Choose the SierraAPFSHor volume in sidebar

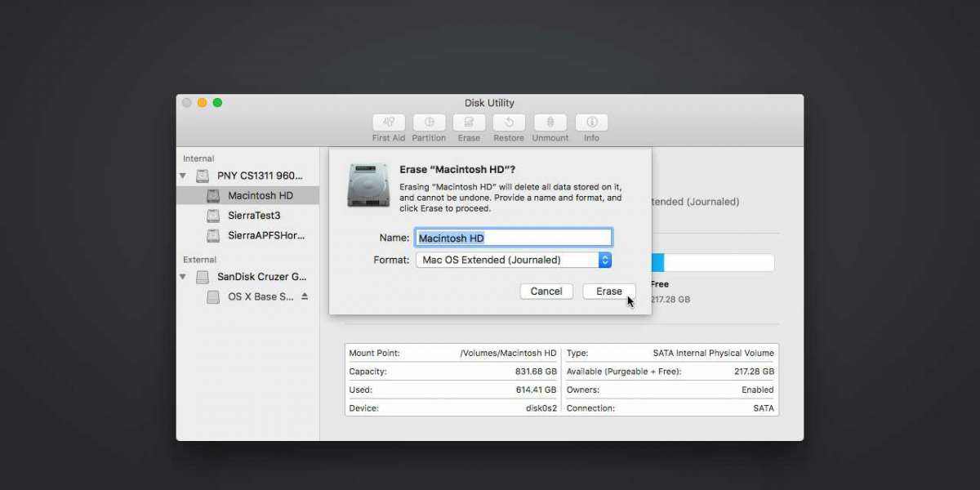[265, 235]
